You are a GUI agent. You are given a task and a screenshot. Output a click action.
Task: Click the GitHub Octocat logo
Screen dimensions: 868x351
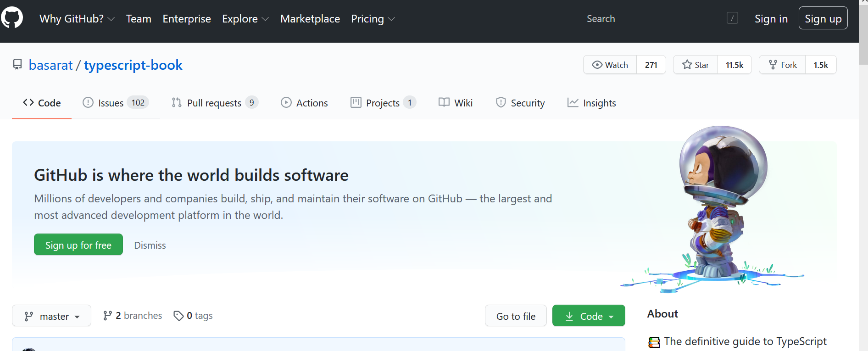[12, 18]
